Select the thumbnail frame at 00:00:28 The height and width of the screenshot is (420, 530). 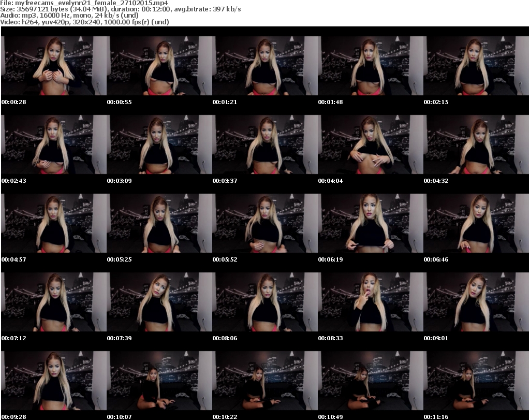tap(54, 66)
